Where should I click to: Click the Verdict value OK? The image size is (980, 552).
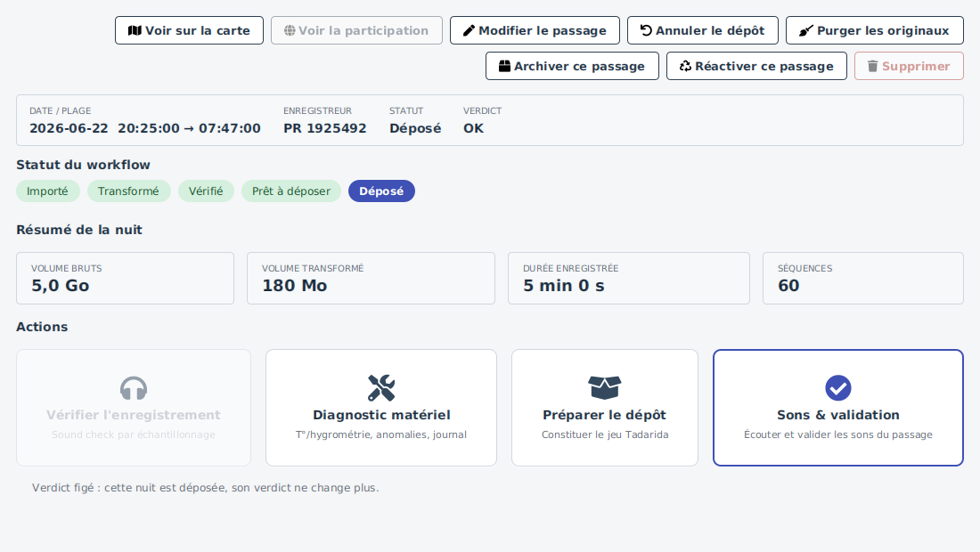[473, 128]
